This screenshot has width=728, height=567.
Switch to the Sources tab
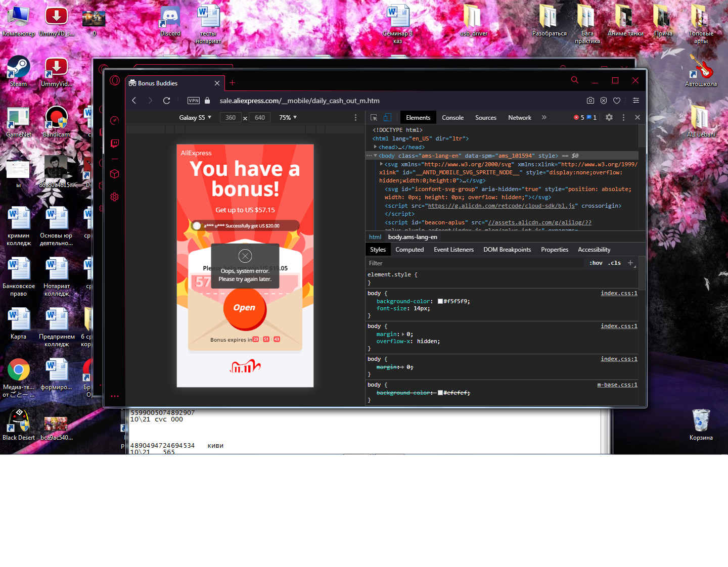point(486,118)
